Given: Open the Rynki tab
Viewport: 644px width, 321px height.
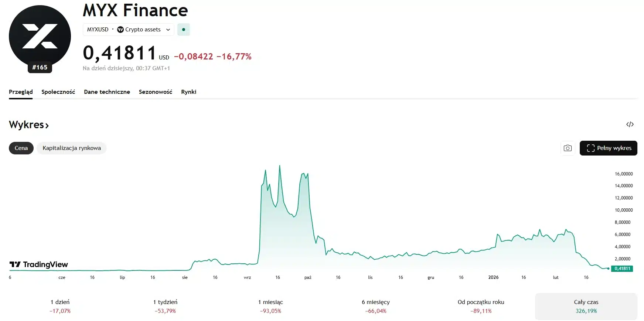Looking at the screenshot, I should point(188,92).
